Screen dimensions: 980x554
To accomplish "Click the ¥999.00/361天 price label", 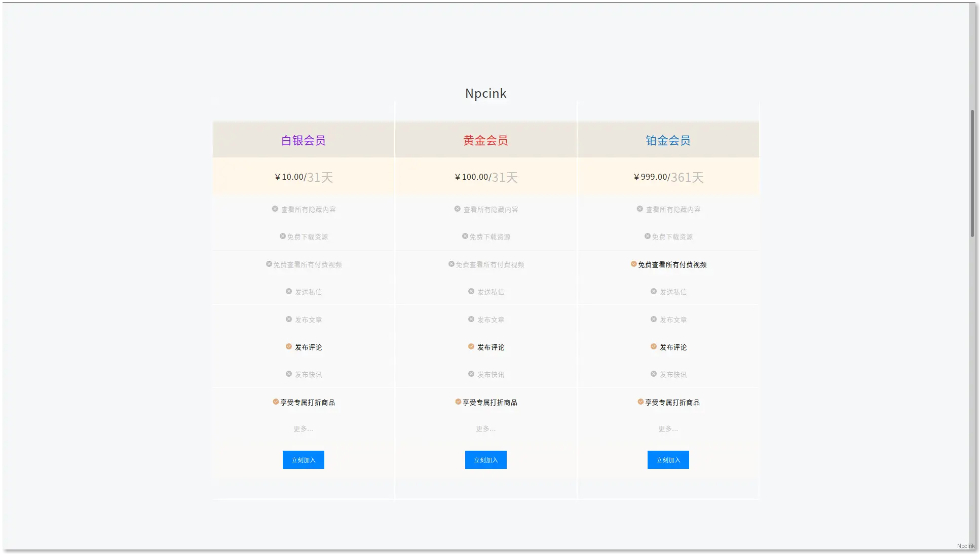I will 668,177.
